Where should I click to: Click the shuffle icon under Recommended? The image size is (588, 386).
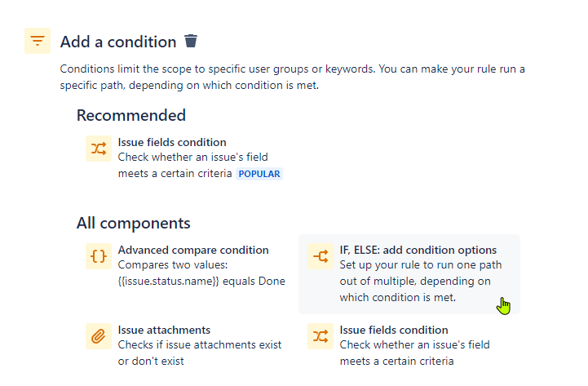[99, 149]
